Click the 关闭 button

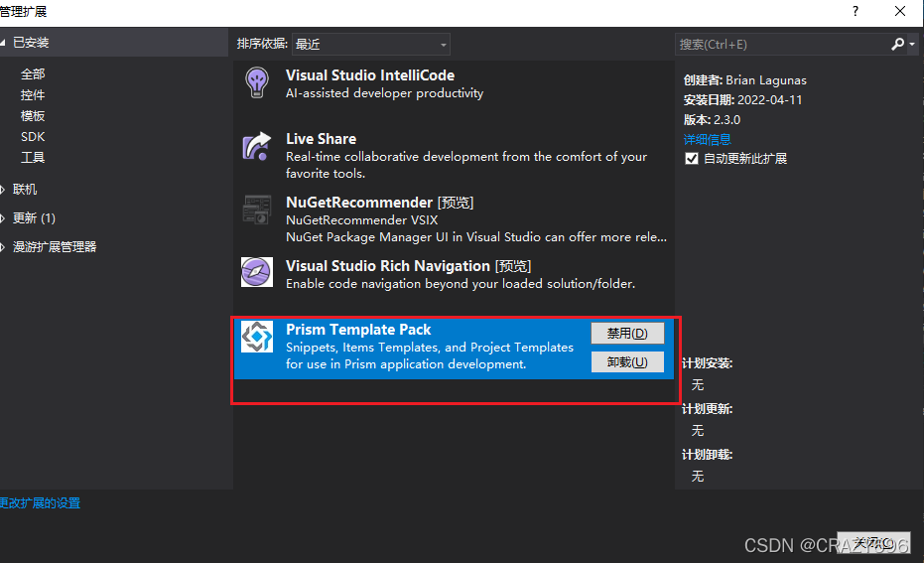[x=873, y=542]
